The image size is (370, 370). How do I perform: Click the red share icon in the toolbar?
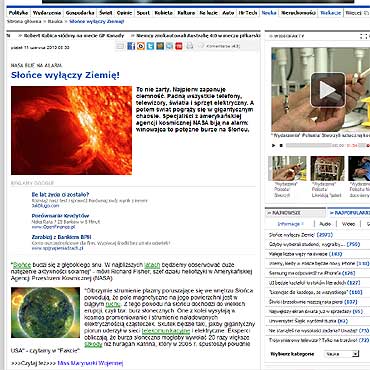pyautogui.click(x=179, y=46)
